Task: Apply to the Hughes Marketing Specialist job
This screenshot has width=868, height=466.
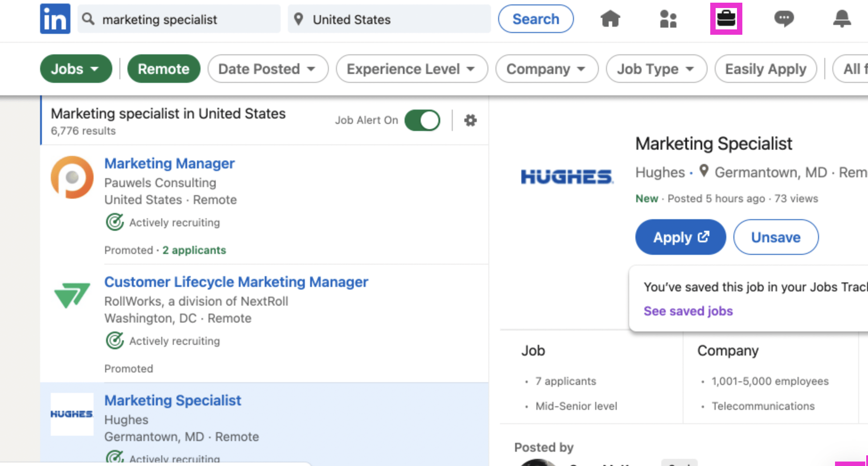Action: 680,237
